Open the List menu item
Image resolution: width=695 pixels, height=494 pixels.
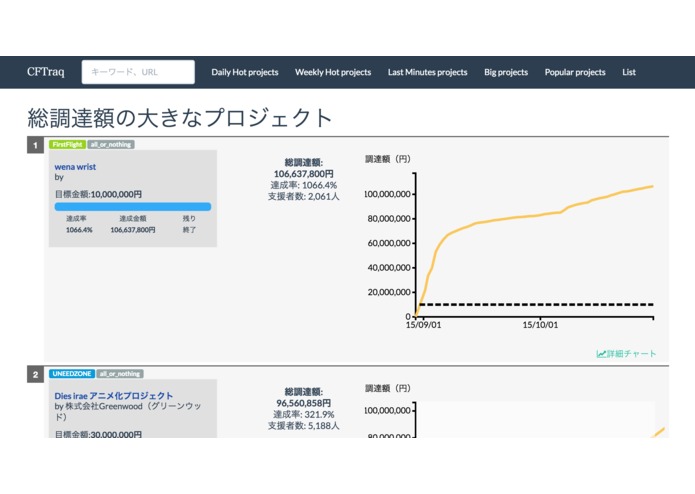(x=629, y=72)
